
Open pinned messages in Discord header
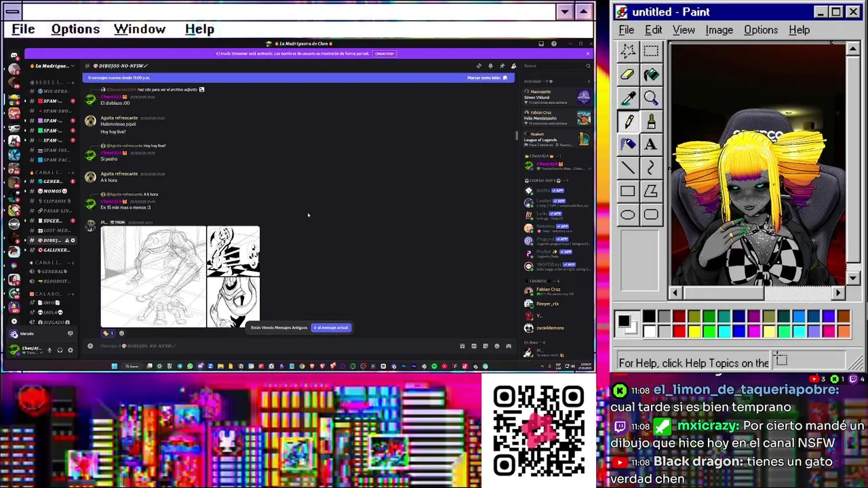tap(502, 66)
